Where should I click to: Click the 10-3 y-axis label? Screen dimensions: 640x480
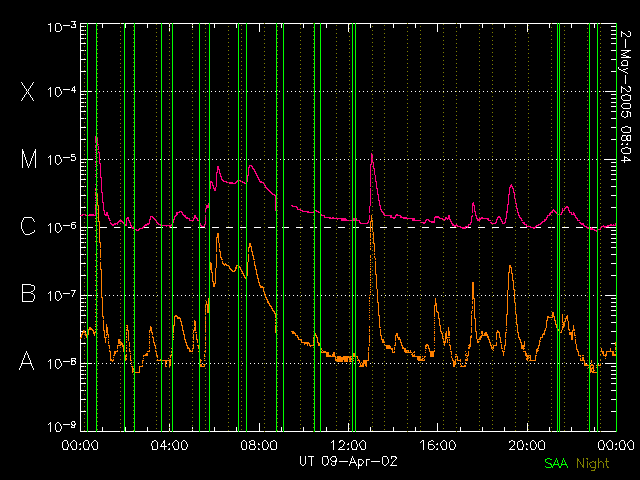click(x=62, y=27)
